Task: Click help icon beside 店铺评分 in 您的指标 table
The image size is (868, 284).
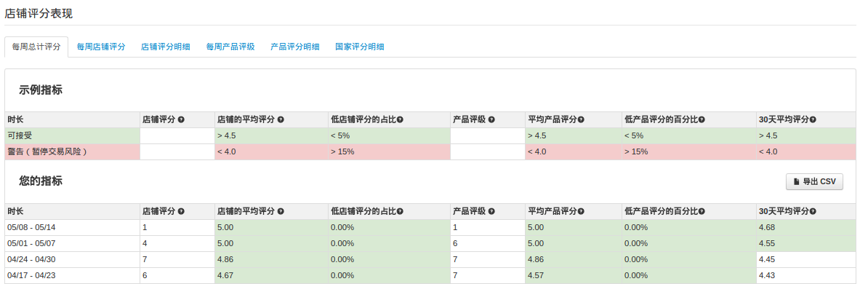Action: coord(181,211)
